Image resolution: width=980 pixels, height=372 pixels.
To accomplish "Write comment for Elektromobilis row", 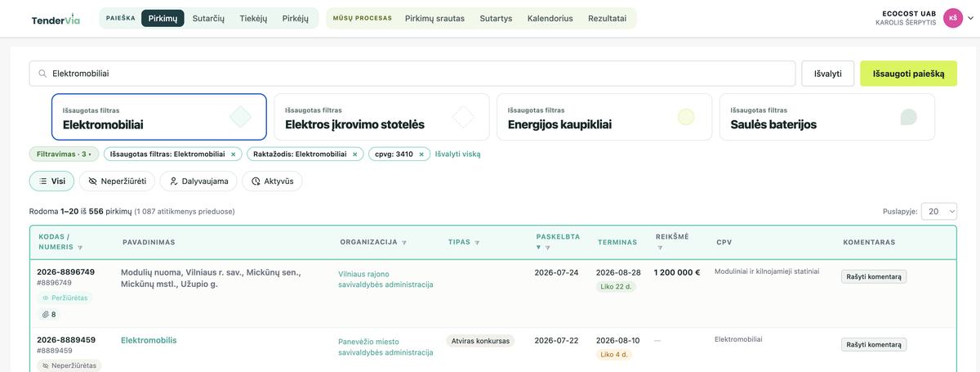I will coord(874,344).
